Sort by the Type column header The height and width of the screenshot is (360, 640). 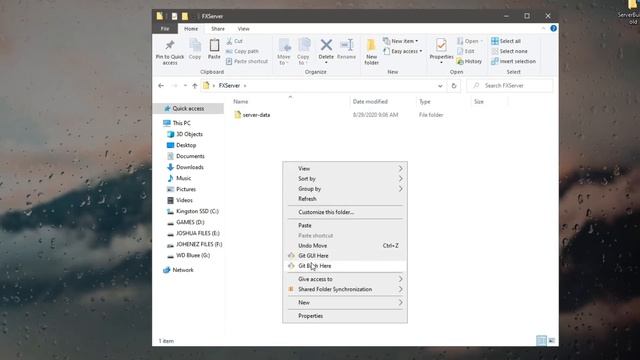point(425,102)
